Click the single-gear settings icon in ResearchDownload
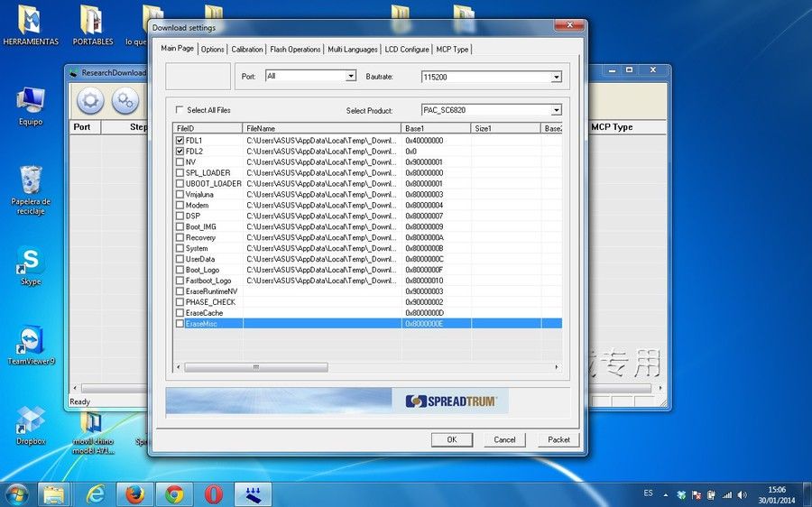The height and width of the screenshot is (507, 812). (x=90, y=100)
